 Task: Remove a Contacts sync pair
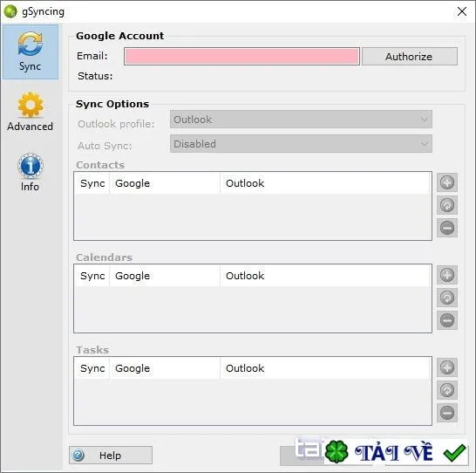tap(447, 228)
